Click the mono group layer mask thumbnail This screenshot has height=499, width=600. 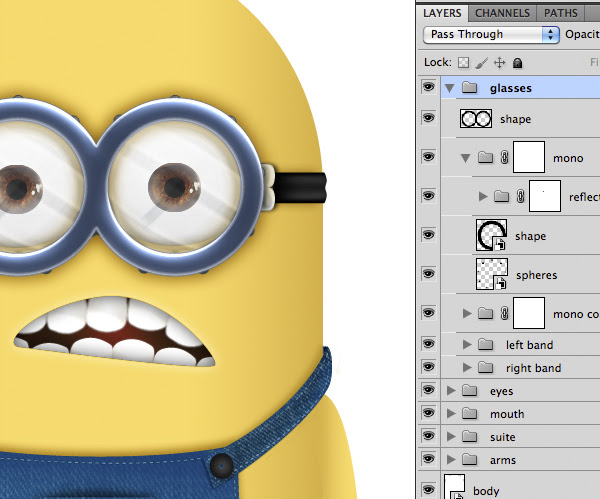529,157
